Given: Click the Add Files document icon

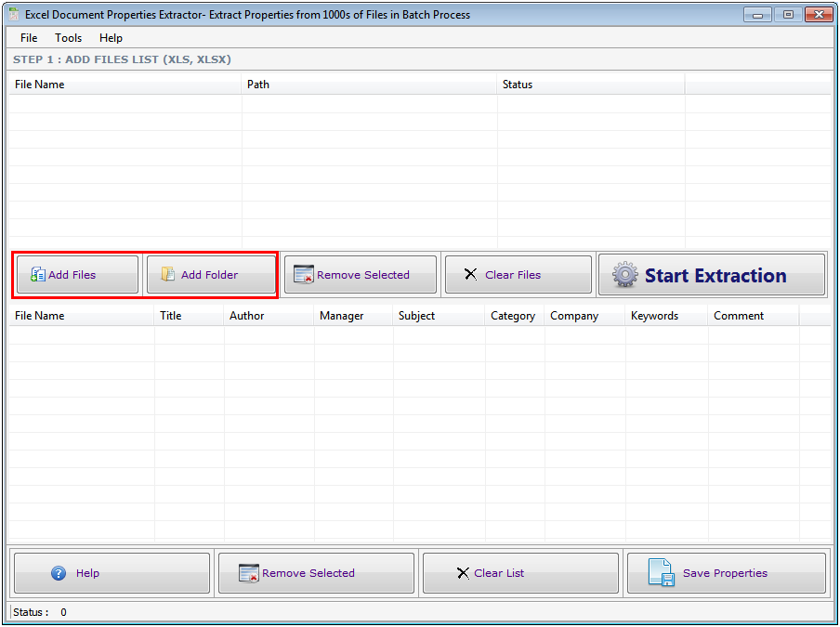Looking at the screenshot, I should tap(37, 275).
